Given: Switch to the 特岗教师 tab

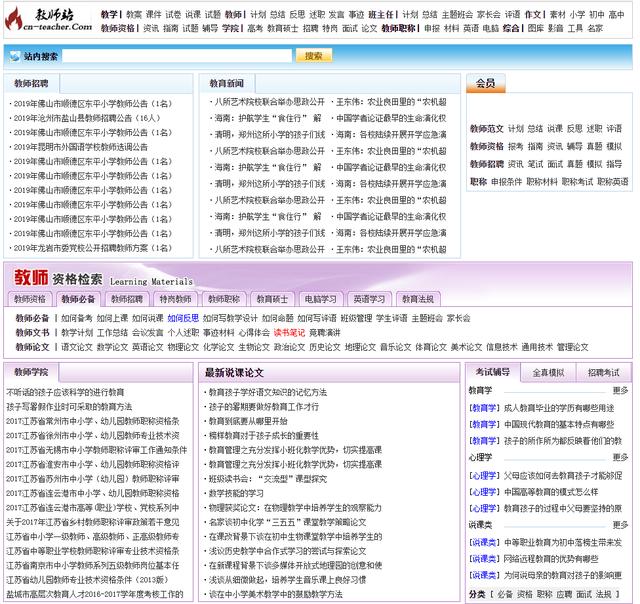Looking at the screenshot, I should pyautogui.click(x=176, y=299).
